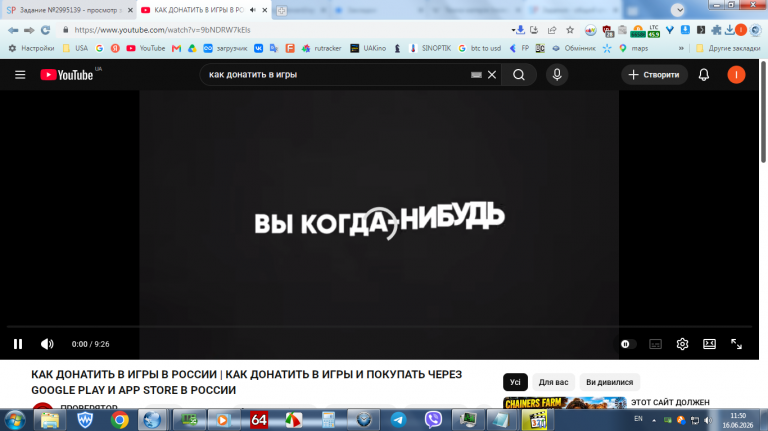This screenshot has height=431, width=768.
Task: Seek on the video progress bar
Action: [x=379, y=326]
